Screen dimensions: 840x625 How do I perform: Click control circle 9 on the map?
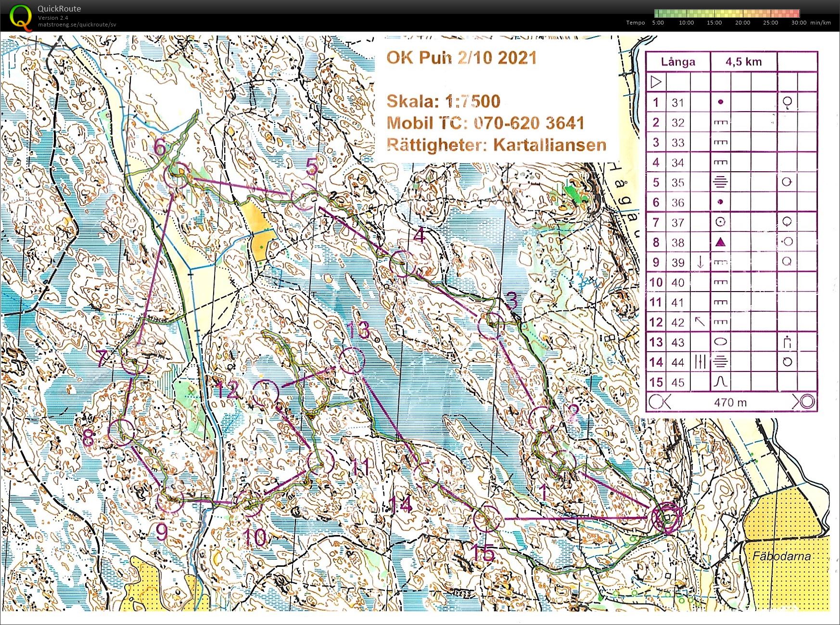(170, 501)
